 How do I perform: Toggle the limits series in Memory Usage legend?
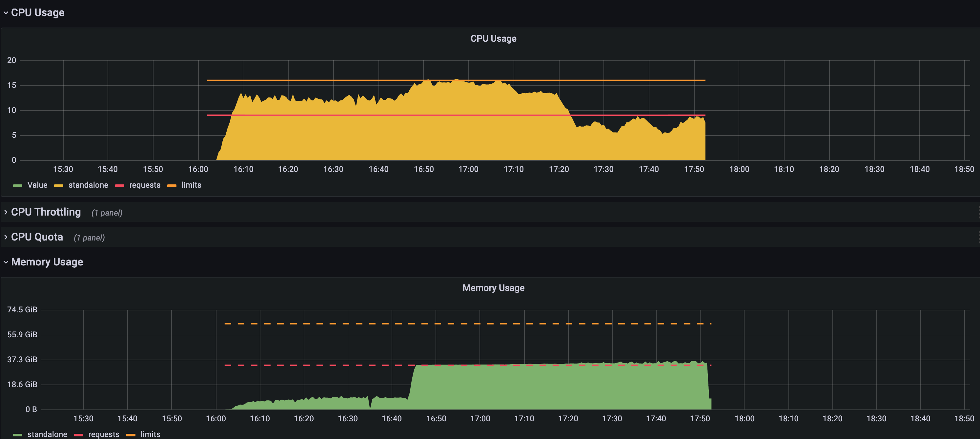(x=150, y=434)
